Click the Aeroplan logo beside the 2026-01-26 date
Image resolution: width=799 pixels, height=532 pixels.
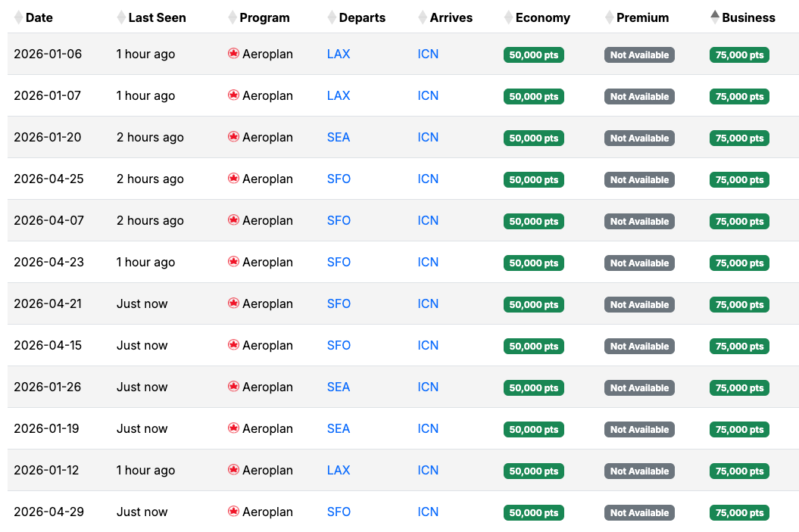(x=233, y=387)
